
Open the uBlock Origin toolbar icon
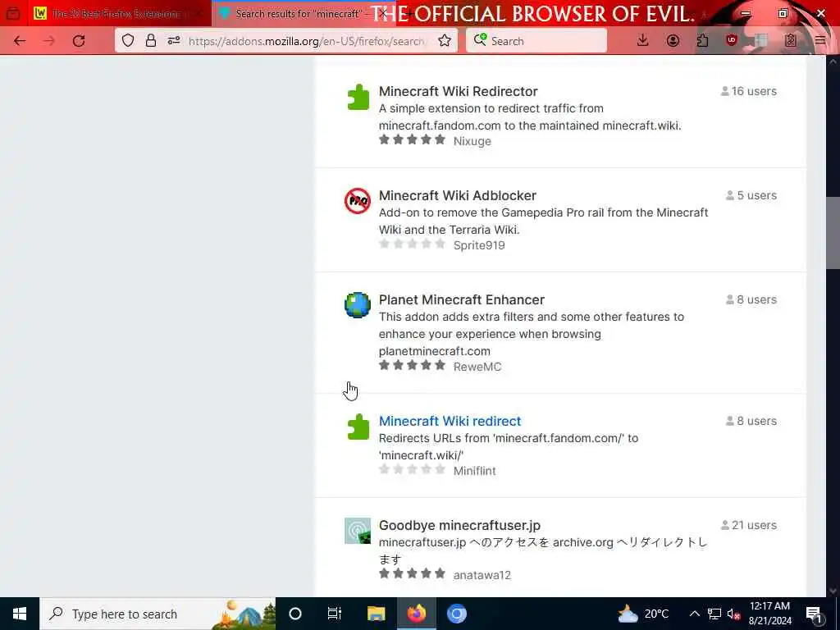point(732,40)
